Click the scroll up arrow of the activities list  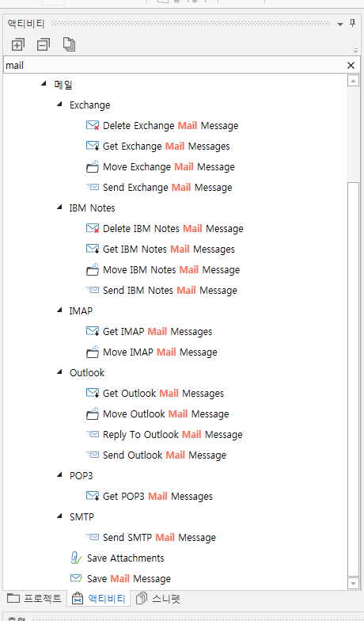(x=353, y=81)
